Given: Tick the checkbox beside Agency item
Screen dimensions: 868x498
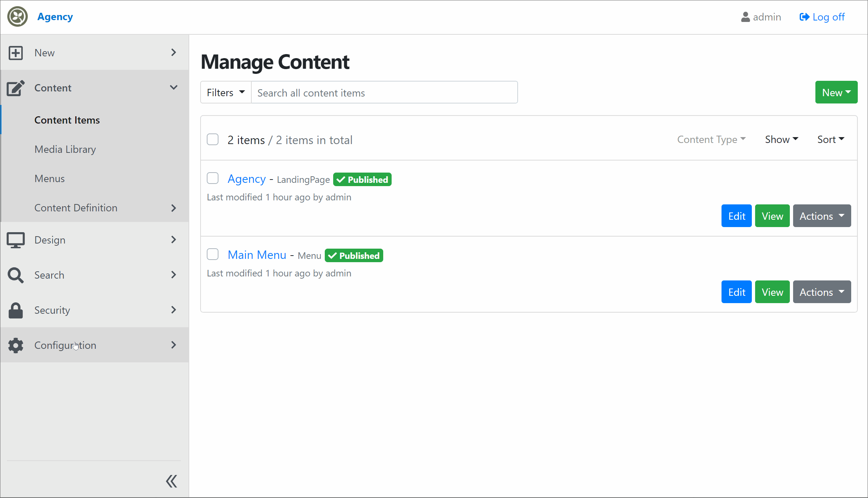Looking at the screenshot, I should click(213, 178).
